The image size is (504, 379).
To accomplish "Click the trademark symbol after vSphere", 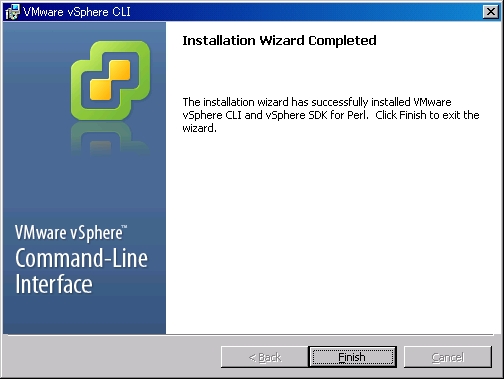I will tap(124, 227).
